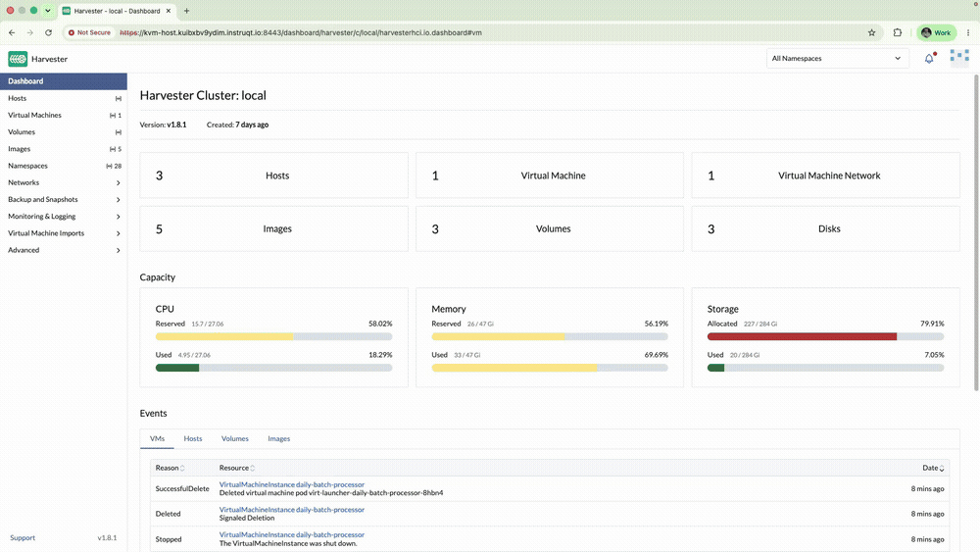Click the 'Signaled Deletion' event message
This screenshot has width=980, height=552.
pos(246,519)
